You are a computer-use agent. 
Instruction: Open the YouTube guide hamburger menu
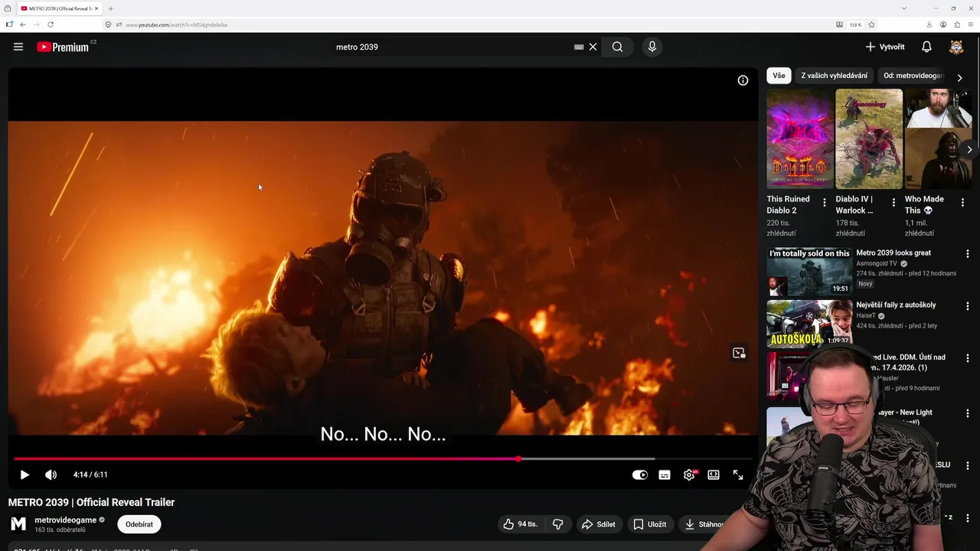point(18,47)
